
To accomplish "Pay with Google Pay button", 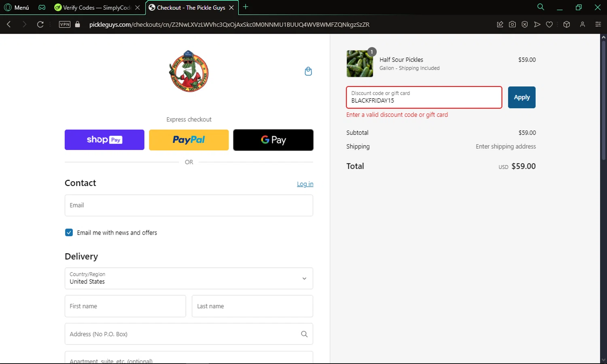I will click(x=273, y=140).
